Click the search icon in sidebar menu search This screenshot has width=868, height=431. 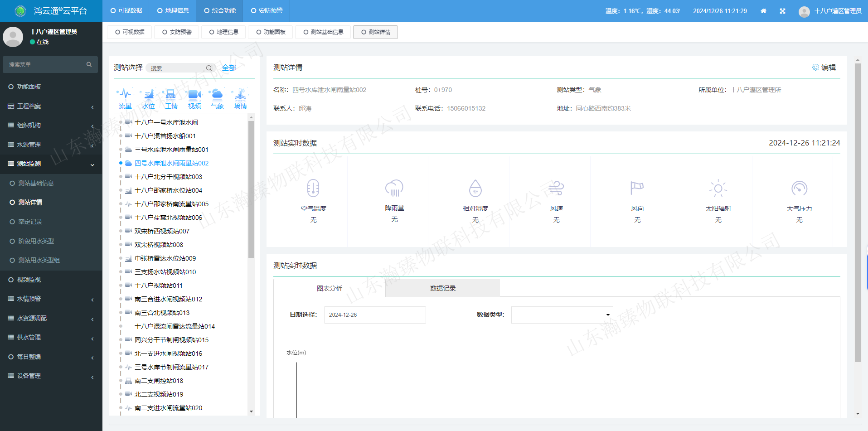coord(89,64)
